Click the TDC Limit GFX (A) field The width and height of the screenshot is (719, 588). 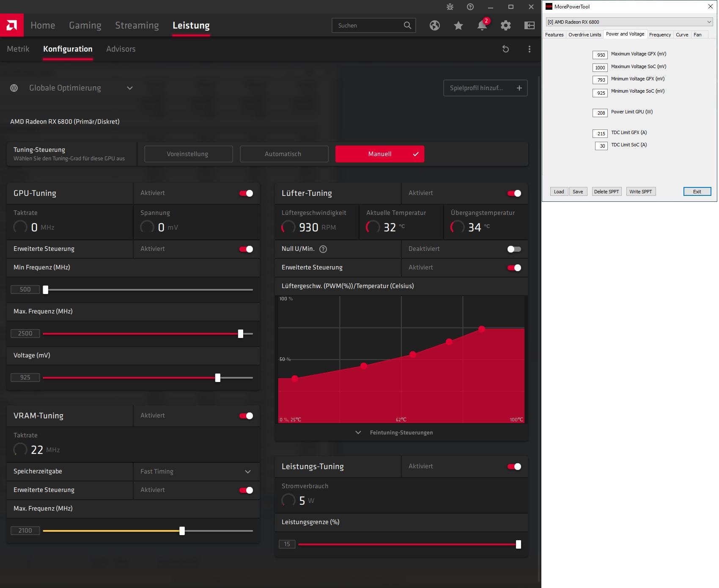[600, 134]
